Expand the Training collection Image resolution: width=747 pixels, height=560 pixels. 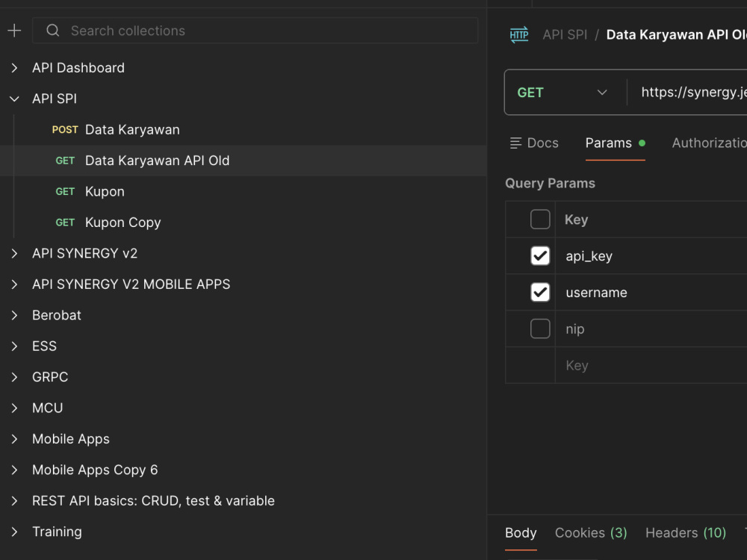click(14, 532)
